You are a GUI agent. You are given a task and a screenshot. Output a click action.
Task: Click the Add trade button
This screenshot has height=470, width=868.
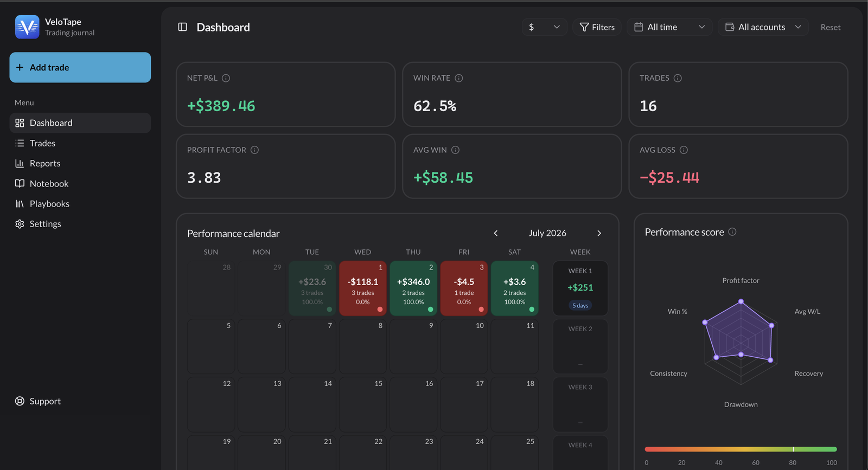coord(80,67)
